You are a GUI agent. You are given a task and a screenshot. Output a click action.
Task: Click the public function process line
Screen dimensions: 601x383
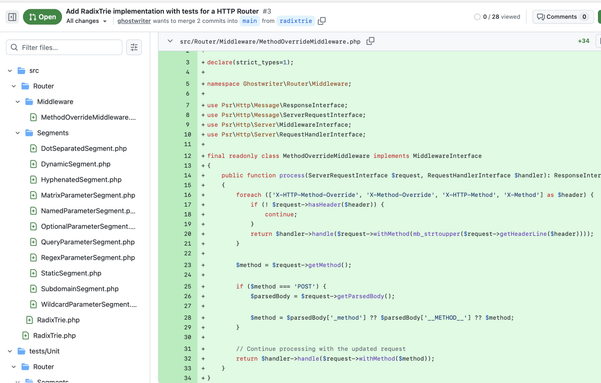click(411, 176)
